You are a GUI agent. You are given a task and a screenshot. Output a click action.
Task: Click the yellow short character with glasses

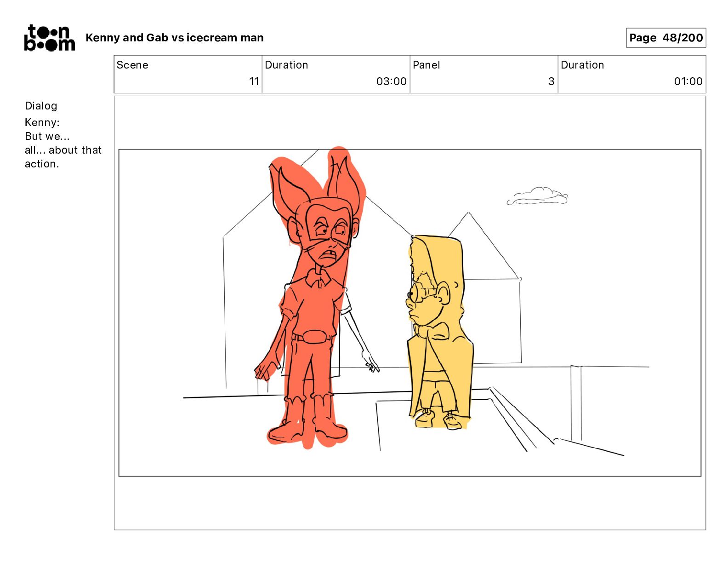(x=439, y=332)
